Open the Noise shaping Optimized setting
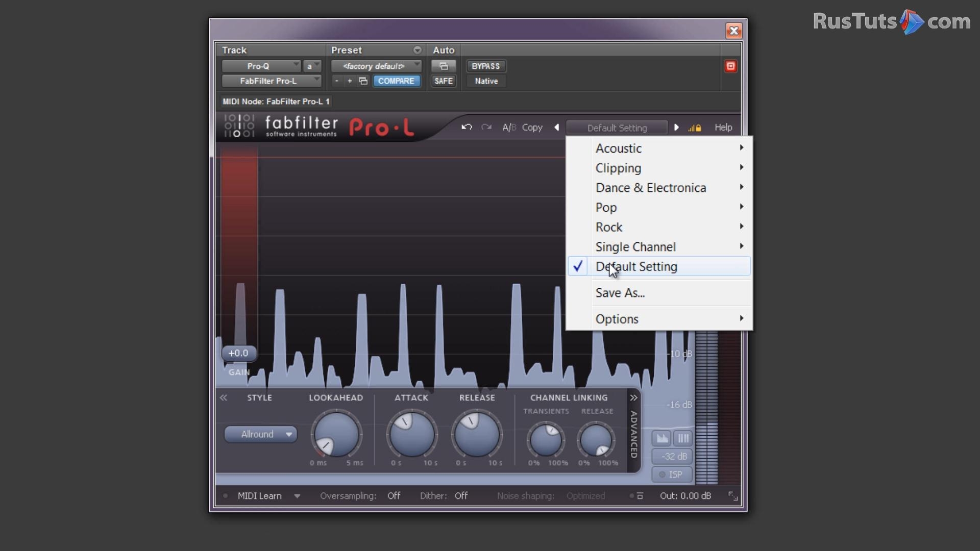The image size is (980, 551). (x=585, y=496)
